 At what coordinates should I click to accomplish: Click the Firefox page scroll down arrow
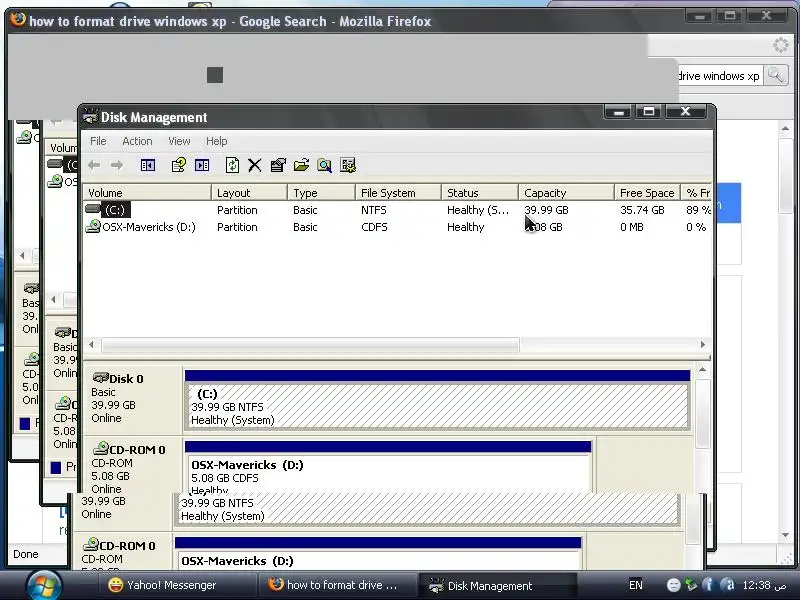click(785, 535)
